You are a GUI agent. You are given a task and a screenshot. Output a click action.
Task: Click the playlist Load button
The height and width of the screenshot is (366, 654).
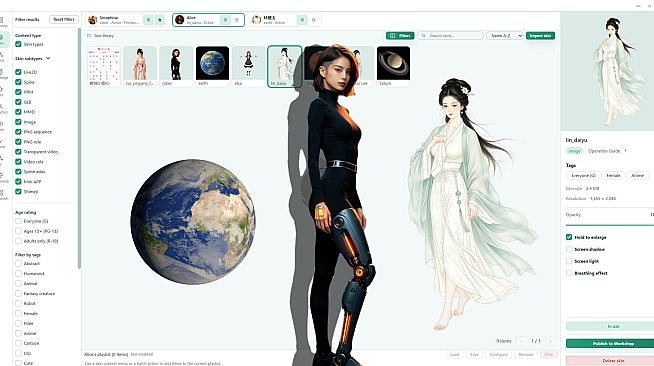coord(454,355)
